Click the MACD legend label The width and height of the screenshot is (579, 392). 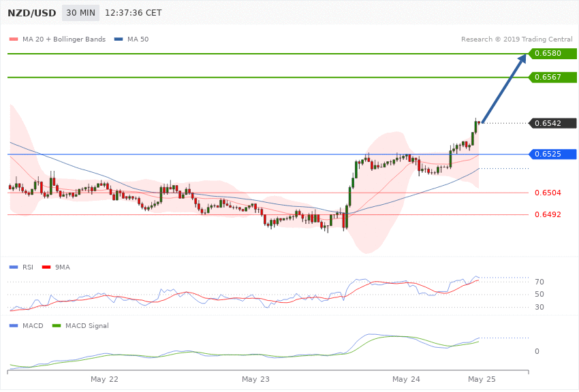[x=33, y=325]
